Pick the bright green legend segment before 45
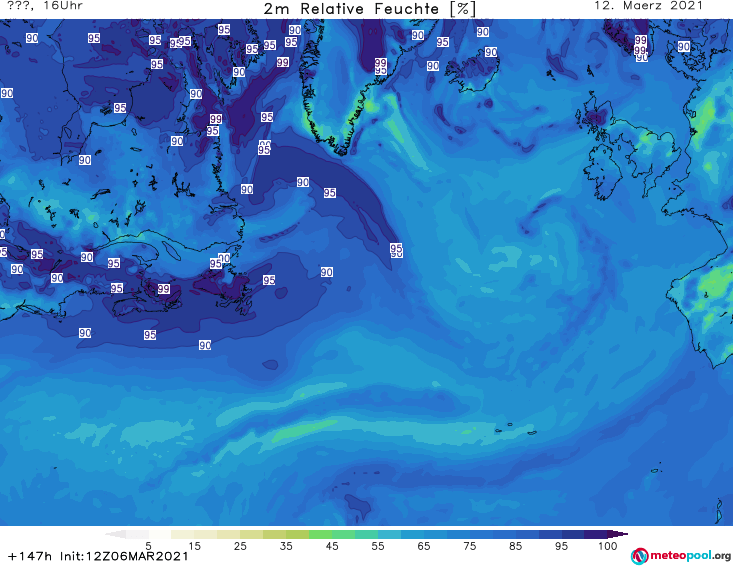Screen dimensions: 733x566 click(x=320, y=534)
